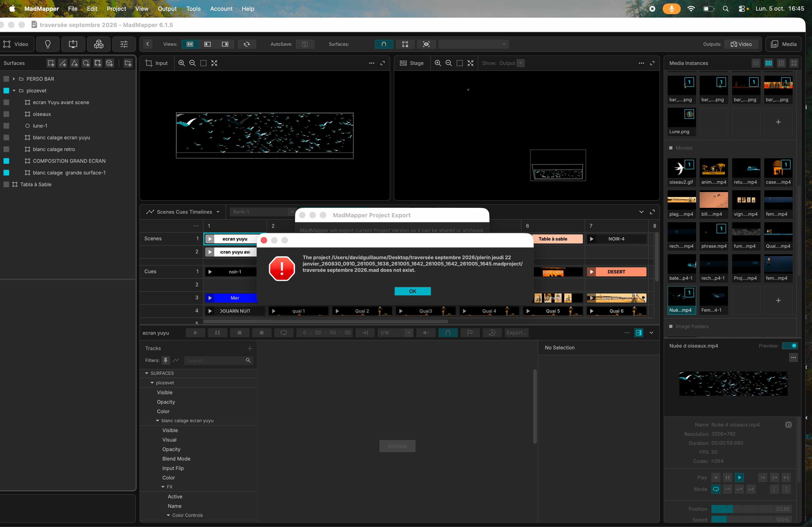
Task: Click OK in the error dialog
Action: pos(413,291)
